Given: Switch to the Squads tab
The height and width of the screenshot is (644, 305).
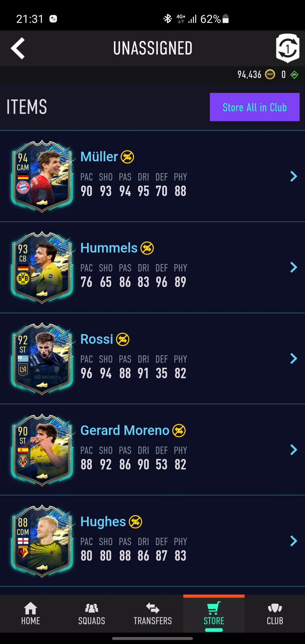Looking at the screenshot, I should (x=92, y=613).
